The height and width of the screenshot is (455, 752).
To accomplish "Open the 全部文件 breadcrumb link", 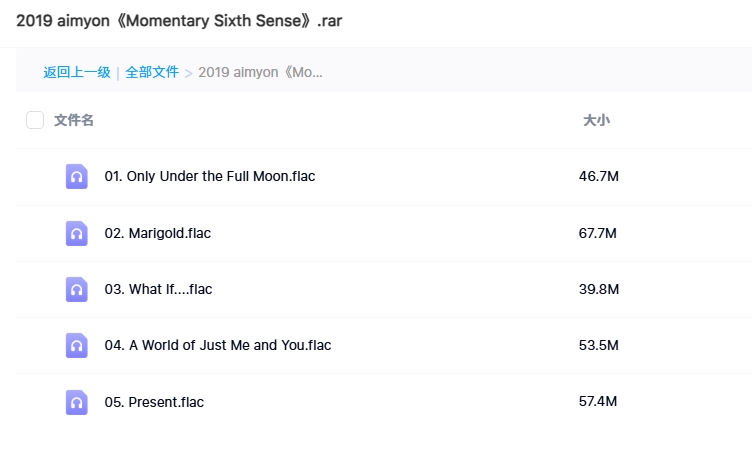I will click(152, 72).
